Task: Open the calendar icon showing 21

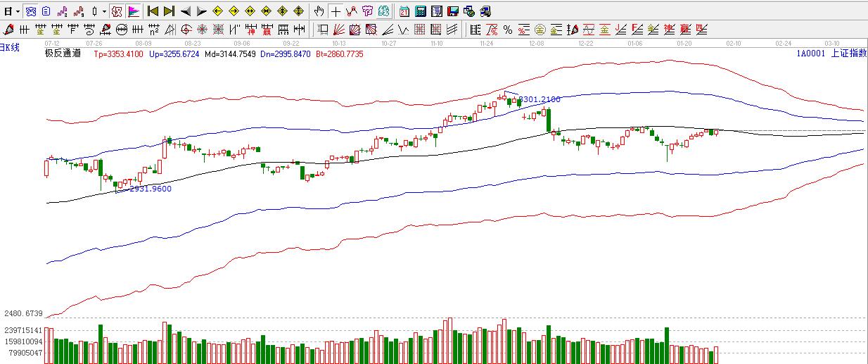Action: coord(404,11)
